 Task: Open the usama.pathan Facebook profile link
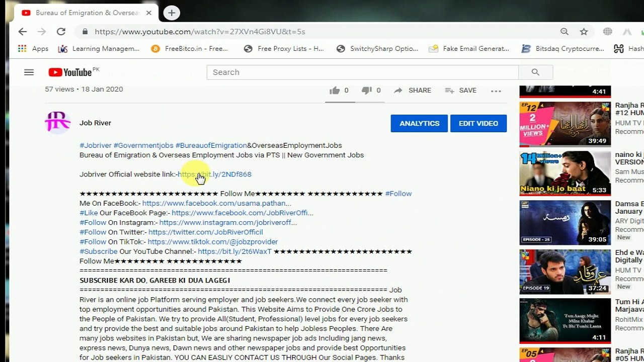[217, 203]
